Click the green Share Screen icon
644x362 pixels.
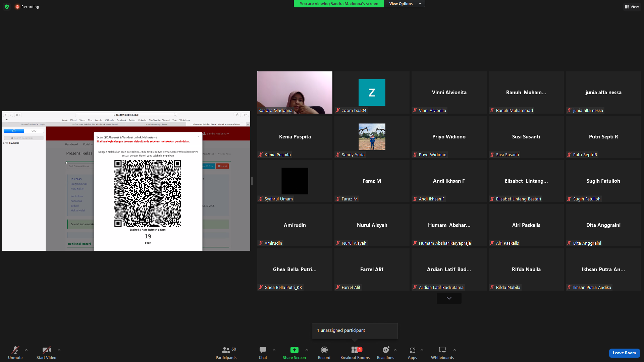[x=294, y=350]
